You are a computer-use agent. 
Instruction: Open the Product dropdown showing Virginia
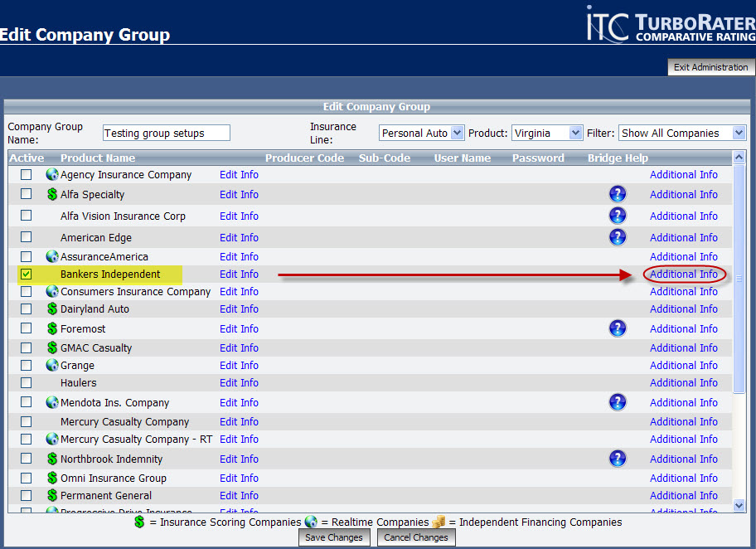[x=547, y=133]
